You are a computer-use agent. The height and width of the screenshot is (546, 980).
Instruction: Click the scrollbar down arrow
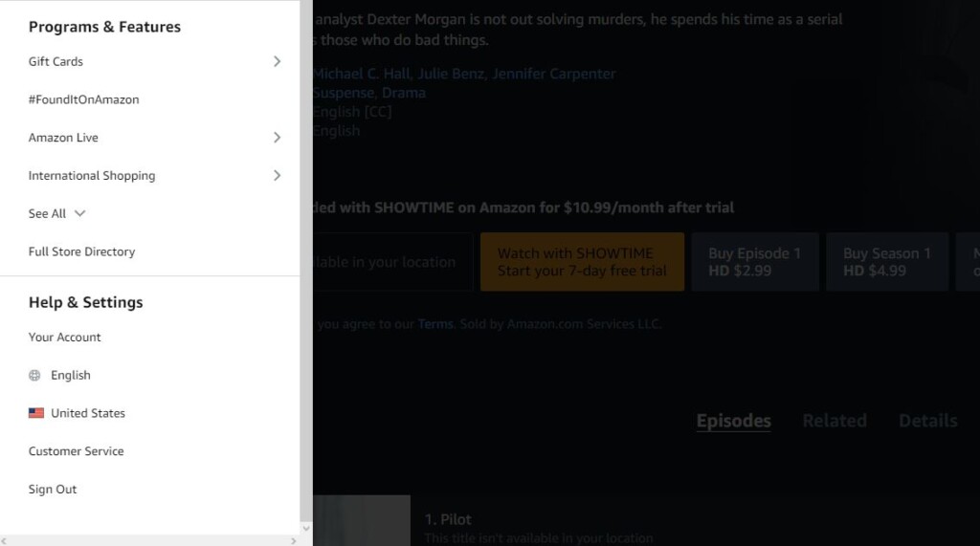tap(306, 529)
